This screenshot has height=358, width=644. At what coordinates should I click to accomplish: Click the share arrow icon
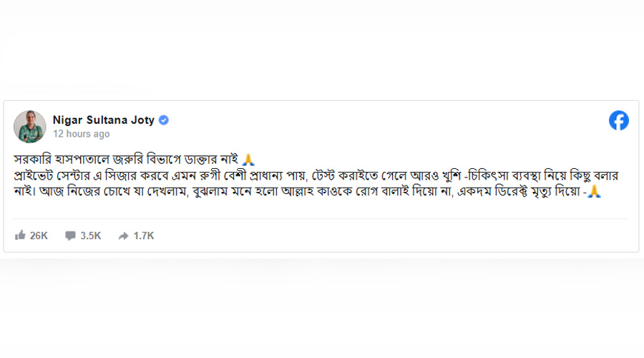[x=123, y=235]
